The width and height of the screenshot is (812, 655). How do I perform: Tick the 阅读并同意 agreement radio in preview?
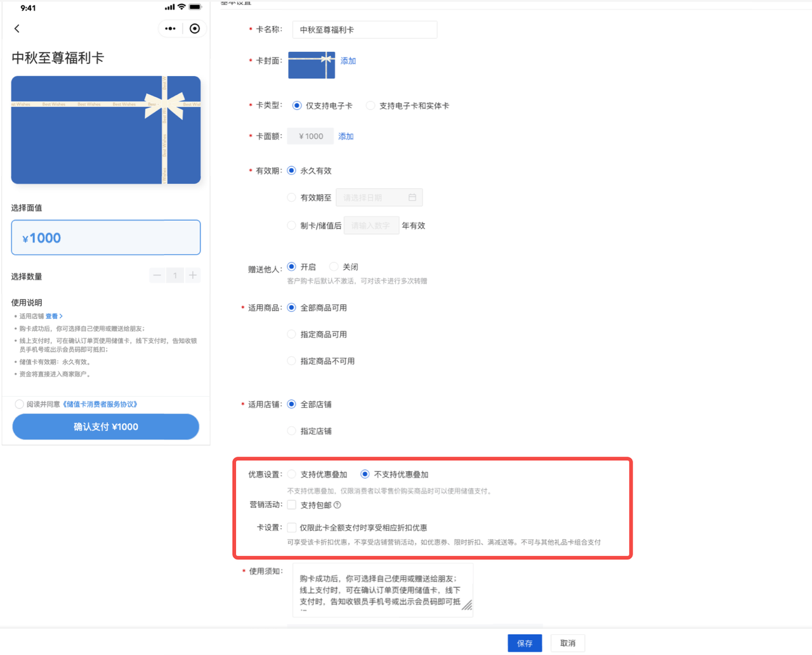coord(19,405)
